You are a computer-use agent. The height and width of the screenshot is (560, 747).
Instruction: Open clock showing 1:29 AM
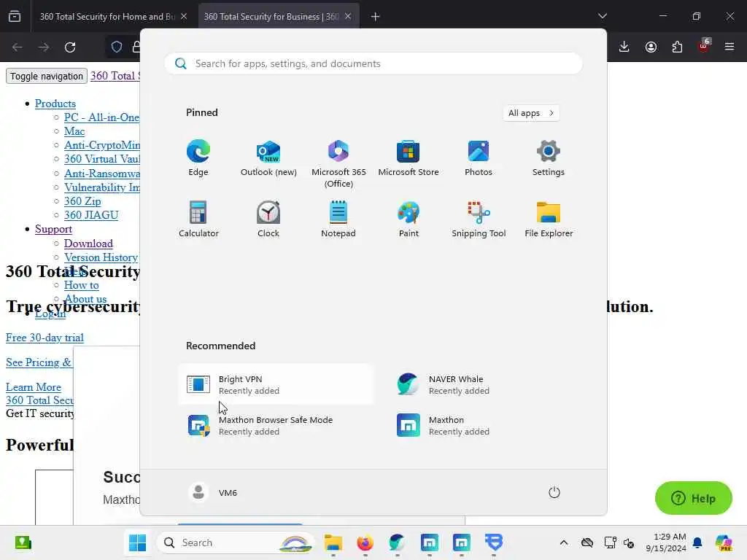666,542
